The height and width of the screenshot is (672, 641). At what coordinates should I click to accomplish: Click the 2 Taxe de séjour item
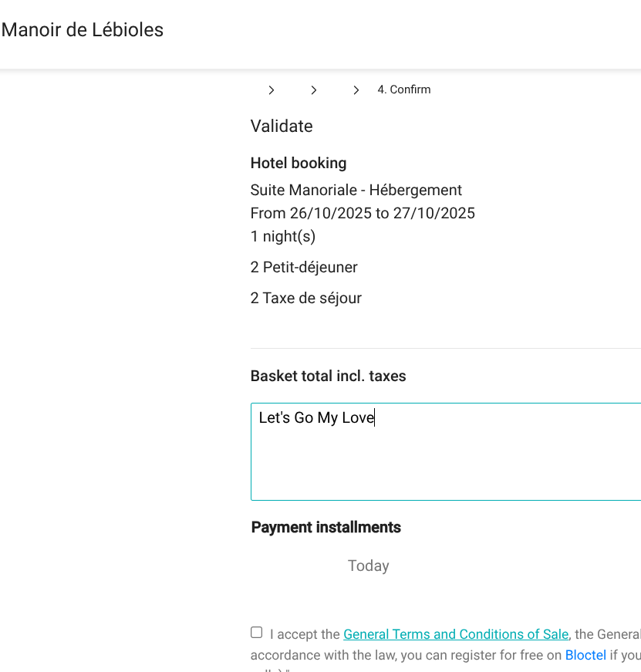pyautogui.click(x=306, y=298)
